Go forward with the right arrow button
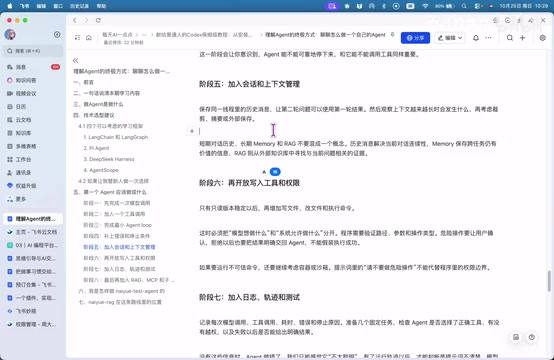 (x=86, y=20)
